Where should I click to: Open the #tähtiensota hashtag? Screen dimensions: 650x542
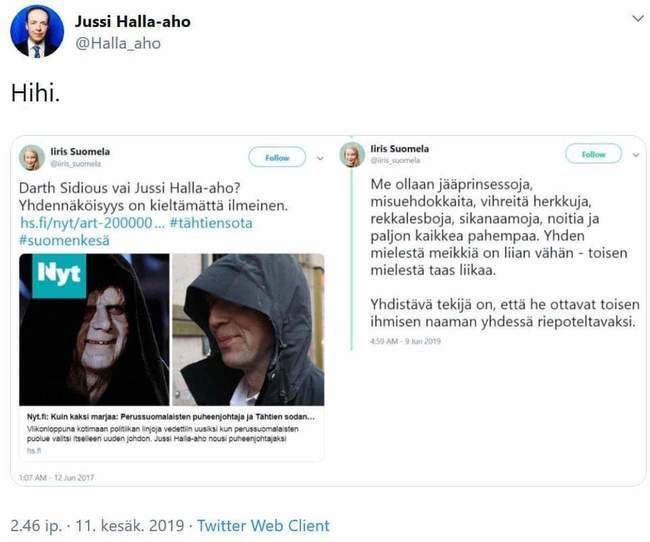[x=211, y=223]
